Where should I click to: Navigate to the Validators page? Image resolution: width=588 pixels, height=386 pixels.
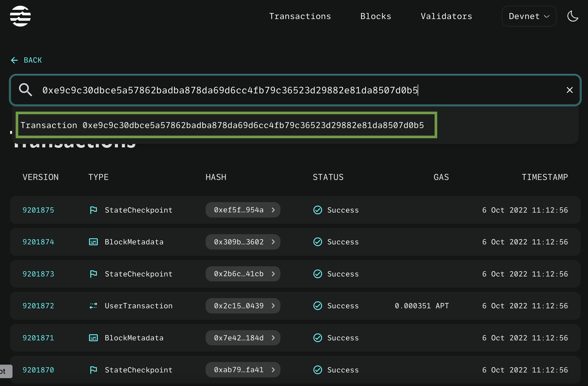coord(446,16)
